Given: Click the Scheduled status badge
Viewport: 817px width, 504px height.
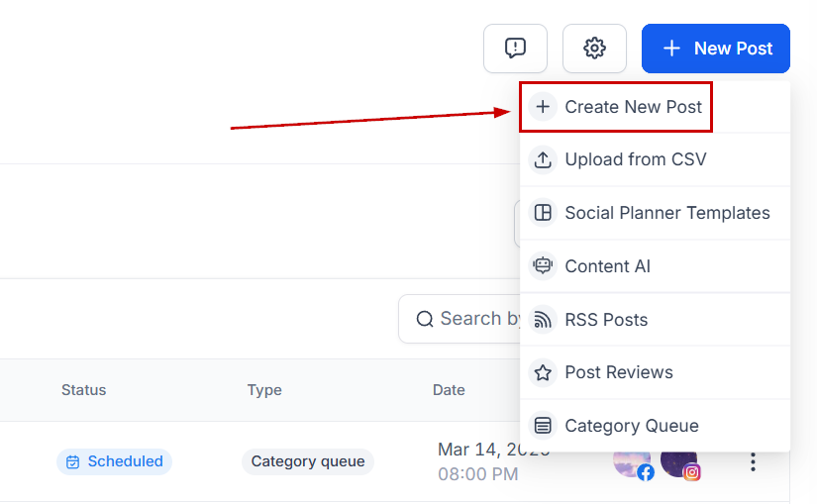Looking at the screenshot, I should (x=114, y=461).
